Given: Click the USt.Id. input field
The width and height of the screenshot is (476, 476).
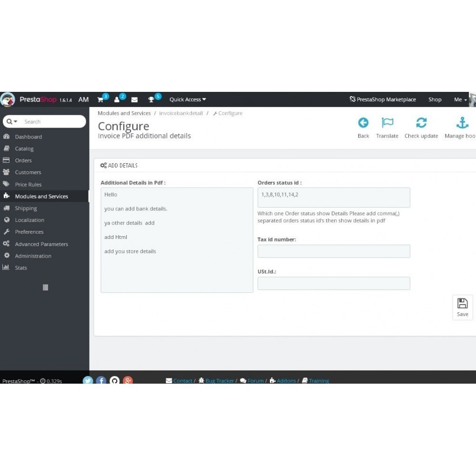Looking at the screenshot, I should pyautogui.click(x=334, y=283).
